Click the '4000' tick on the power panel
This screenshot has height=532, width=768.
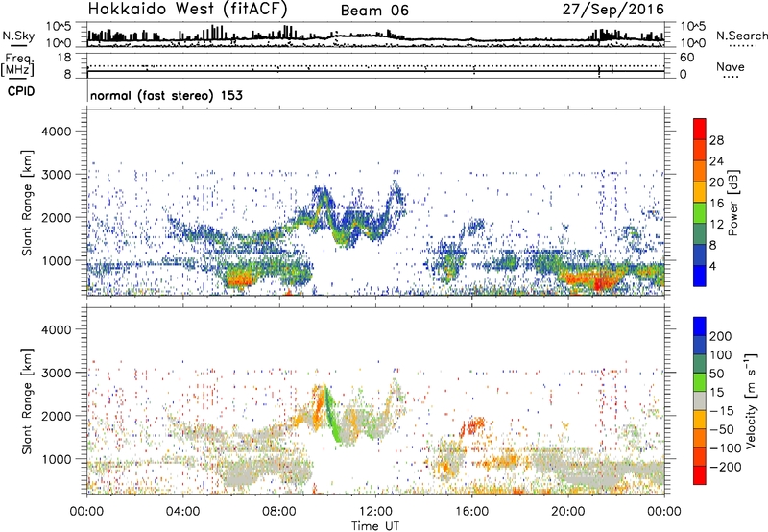point(57,132)
